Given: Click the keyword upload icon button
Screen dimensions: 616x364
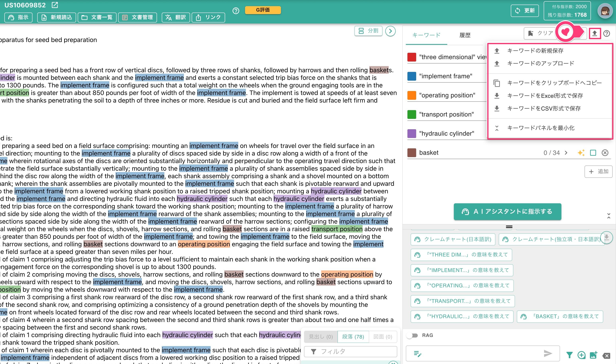Looking at the screenshot, I should 594,33.
